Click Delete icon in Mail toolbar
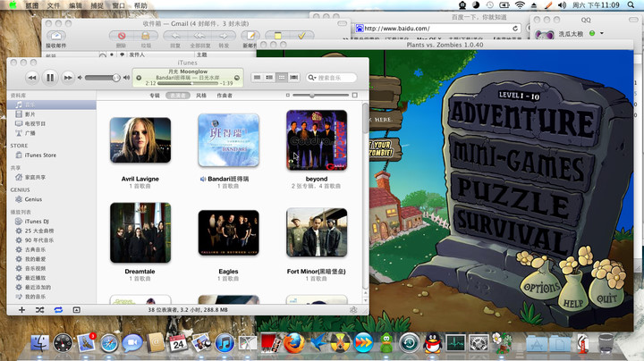This screenshot has width=644, height=361. point(122,36)
